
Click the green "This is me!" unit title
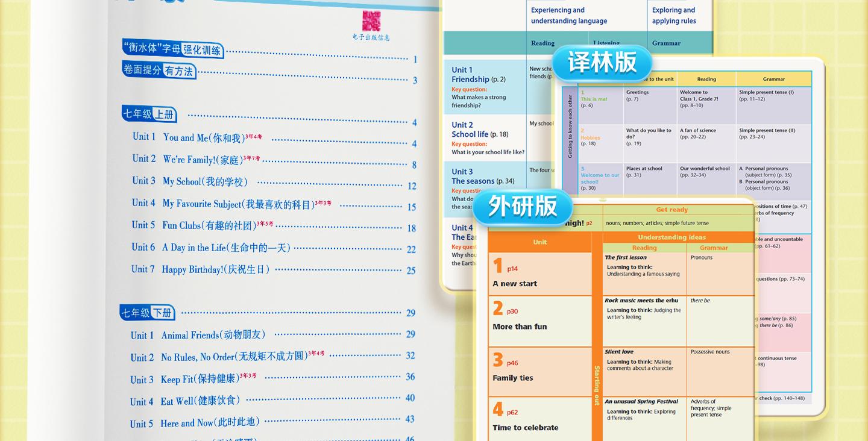(x=594, y=99)
